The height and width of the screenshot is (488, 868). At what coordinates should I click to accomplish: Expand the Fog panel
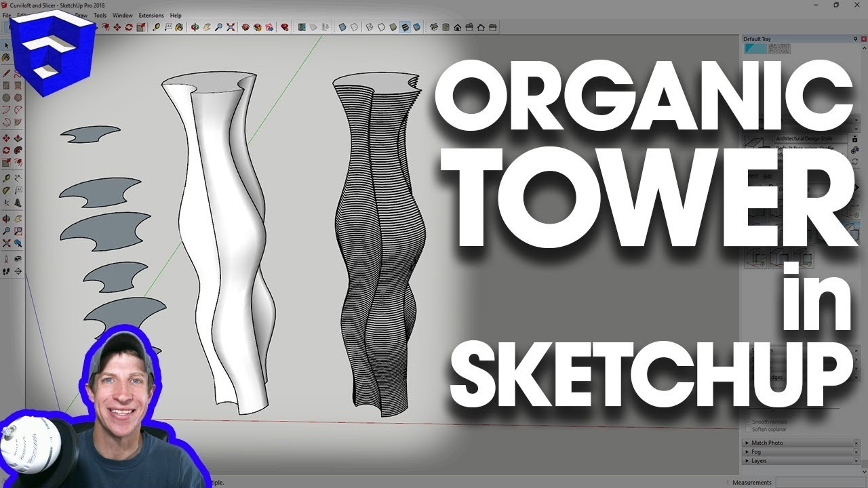801,451
